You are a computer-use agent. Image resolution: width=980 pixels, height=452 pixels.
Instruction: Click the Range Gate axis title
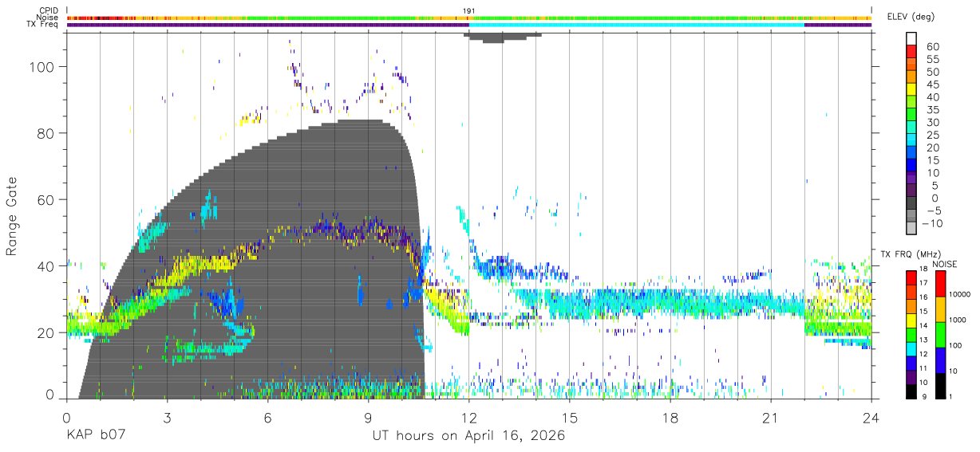[x=12, y=216]
